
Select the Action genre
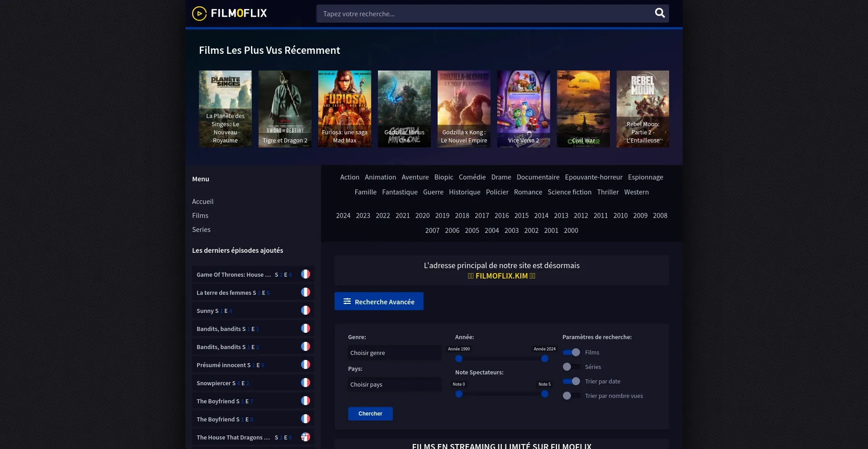click(350, 177)
